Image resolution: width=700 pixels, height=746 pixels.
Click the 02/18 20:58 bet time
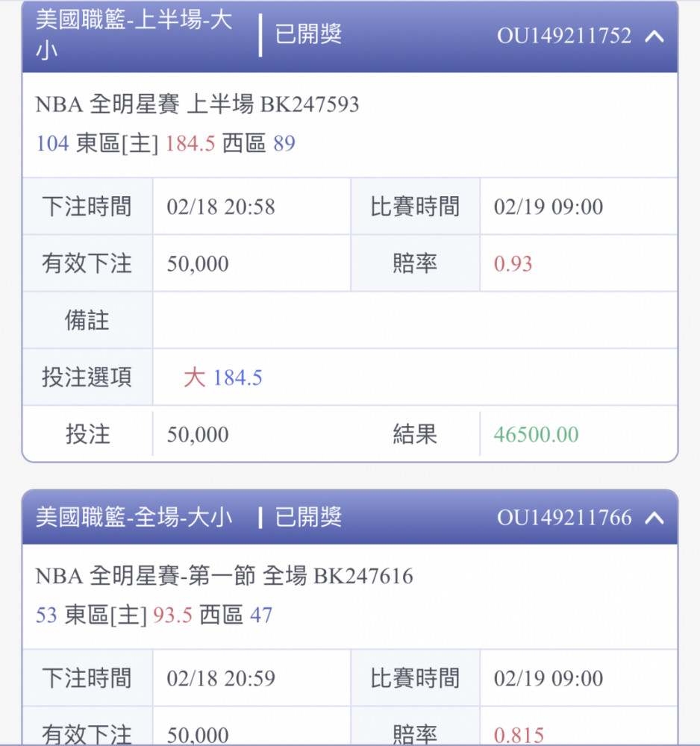(221, 207)
